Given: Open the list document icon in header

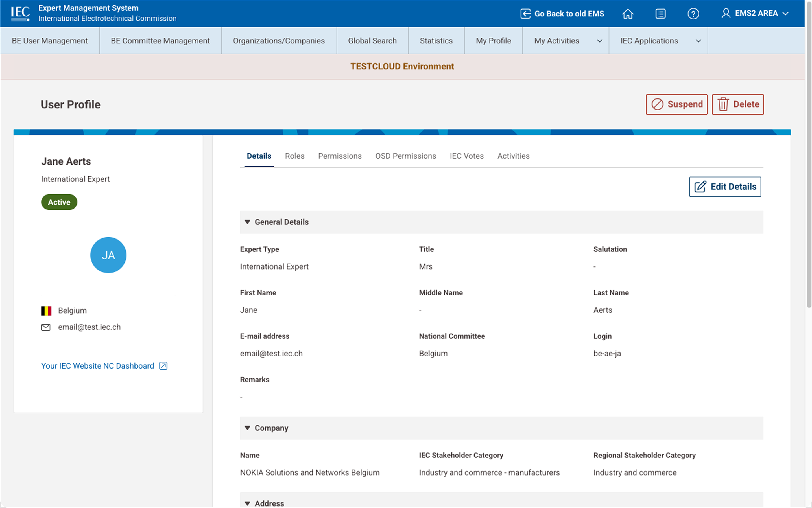Looking at the screenshot, I should pos(660,14).
